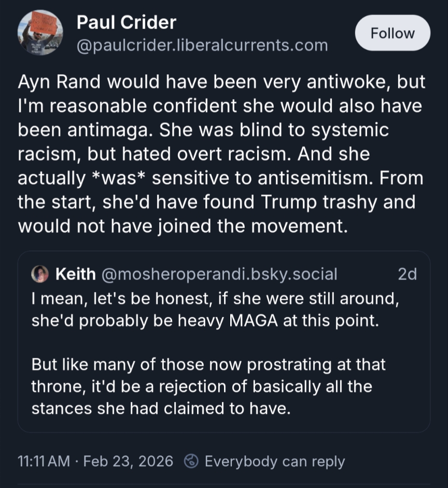Open the @paulcrider.liberalcurrents.com handle
Image resolution: width=448 pixels, height=488 pixels.
[x=202, y=45]
